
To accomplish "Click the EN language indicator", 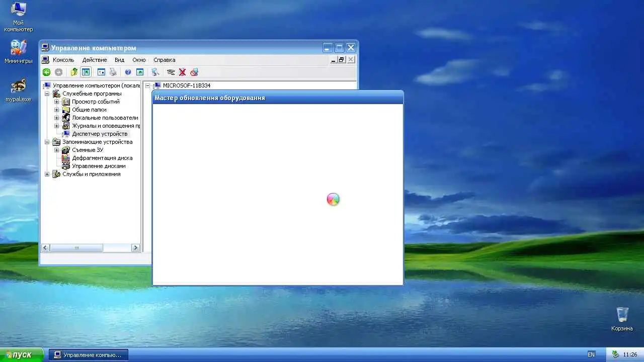I will click(x=591, y=354).
